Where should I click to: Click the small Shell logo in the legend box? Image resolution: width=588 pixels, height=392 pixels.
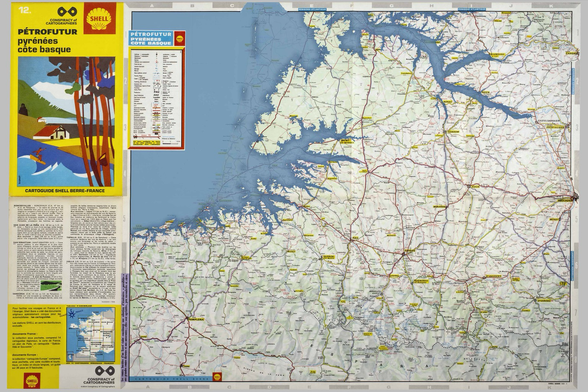(x=179, y=38)
